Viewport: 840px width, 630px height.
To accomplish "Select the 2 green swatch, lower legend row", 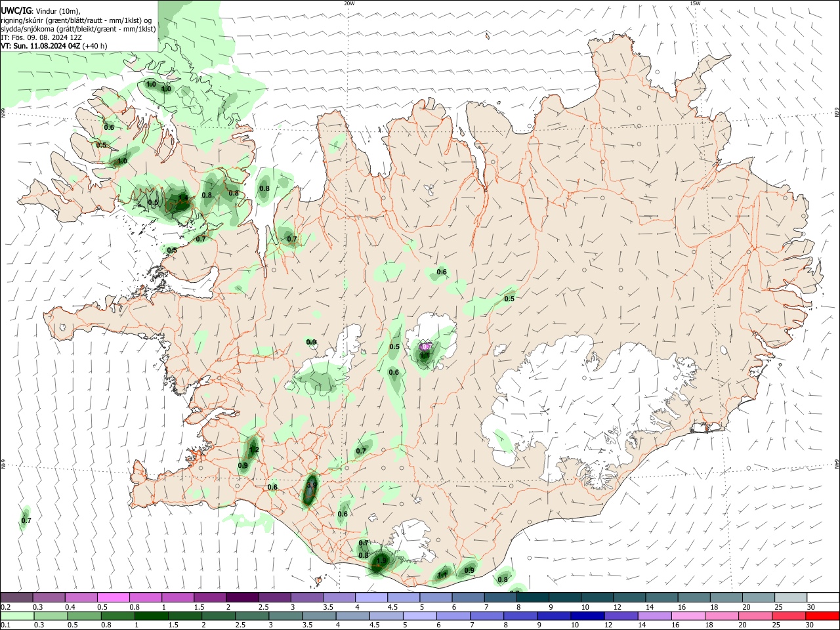I will [x=218, y=616].
